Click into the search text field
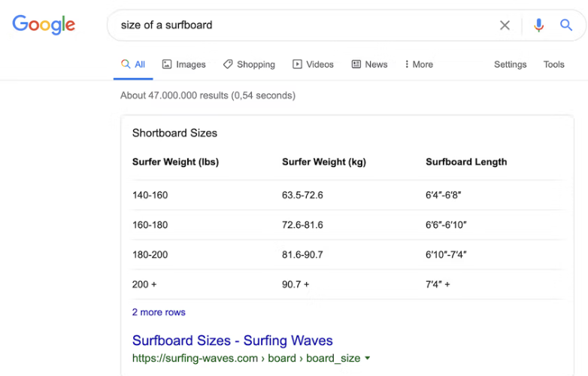 (x=301, y=26)
